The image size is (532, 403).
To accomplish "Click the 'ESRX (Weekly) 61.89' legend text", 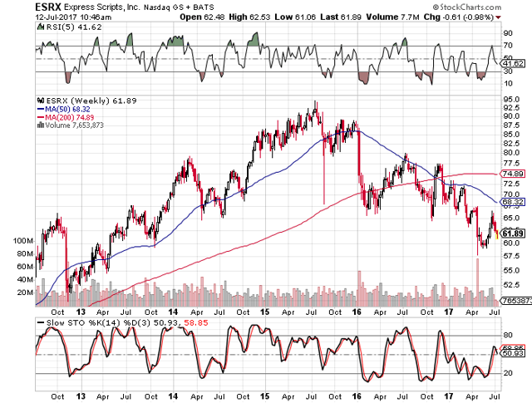I will 91,101.
